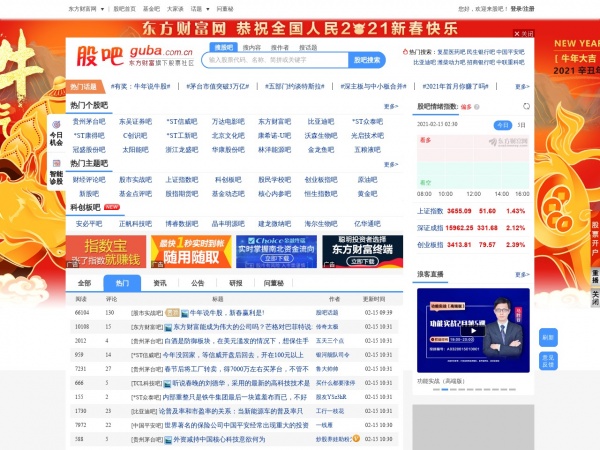
Task: Open the 比亚迪吧 hot stock link
Action: (321, 122)
